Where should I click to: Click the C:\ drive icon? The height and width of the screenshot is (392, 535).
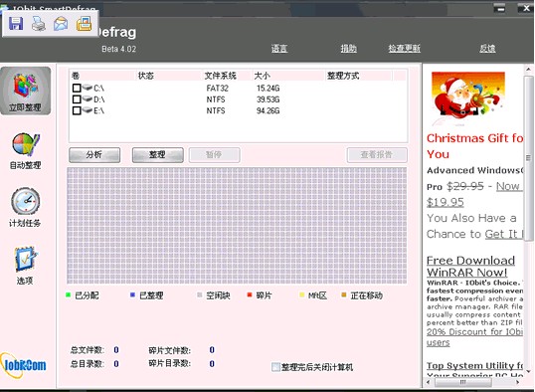click(x=88, y=88)
